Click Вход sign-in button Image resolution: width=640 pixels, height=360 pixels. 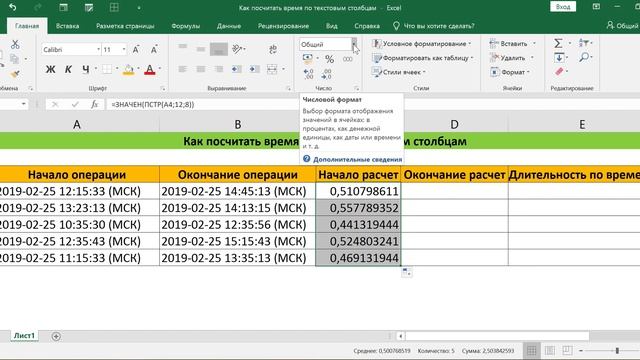(x=563, y=7)
